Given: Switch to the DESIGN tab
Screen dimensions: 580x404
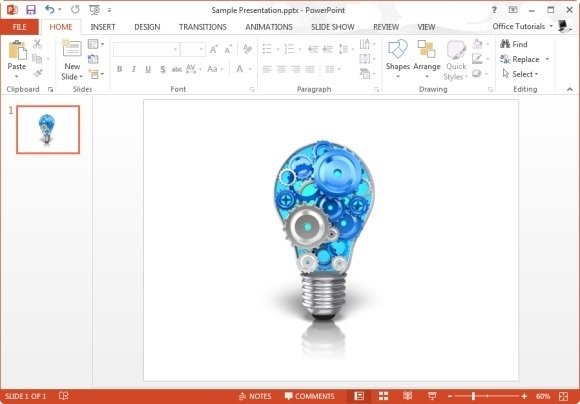Looking at the screenshot, I should [x=147, y=27].
